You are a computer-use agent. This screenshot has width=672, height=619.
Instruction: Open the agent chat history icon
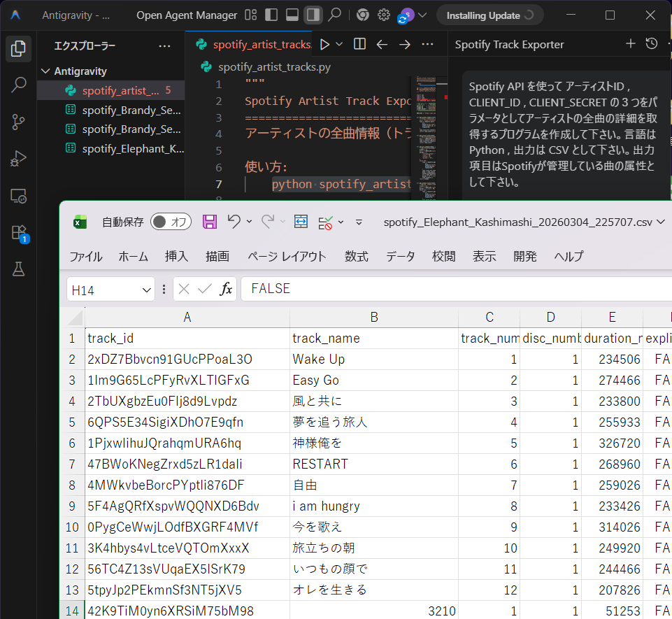[652, 44]
